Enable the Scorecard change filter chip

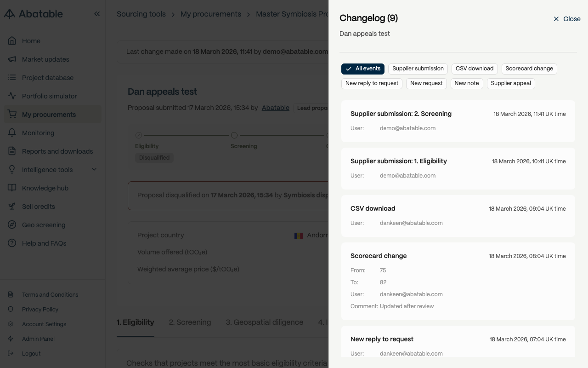pyautogui.click(x=529, y=69)
